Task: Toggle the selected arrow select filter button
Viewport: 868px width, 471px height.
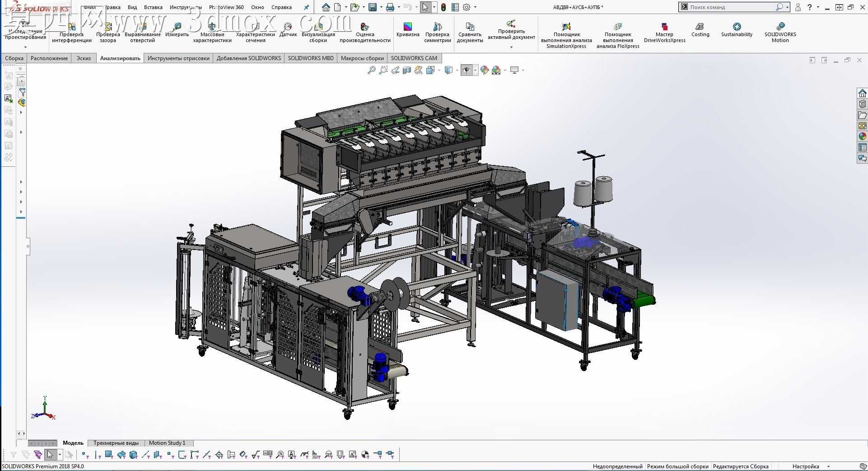Action: pyautogui.click(x=50, y=455)
